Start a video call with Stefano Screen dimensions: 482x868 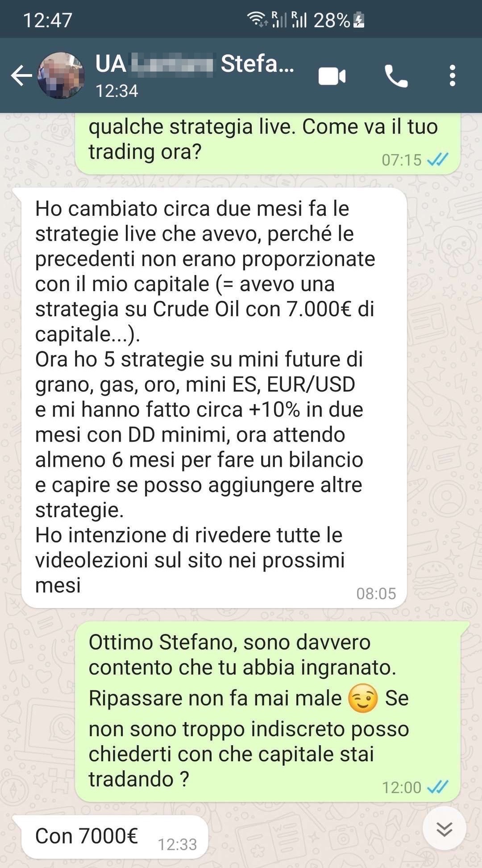pyautogui.click(x=332, y=76)
